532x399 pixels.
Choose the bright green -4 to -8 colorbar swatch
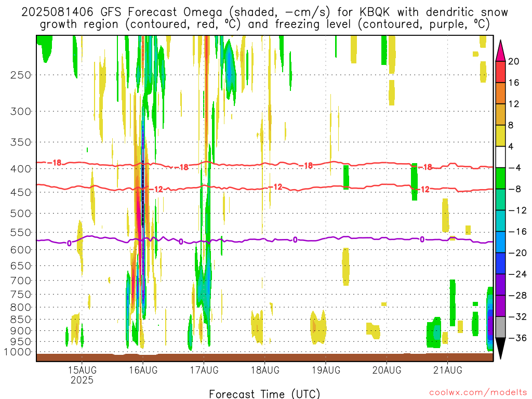(500, 178)
